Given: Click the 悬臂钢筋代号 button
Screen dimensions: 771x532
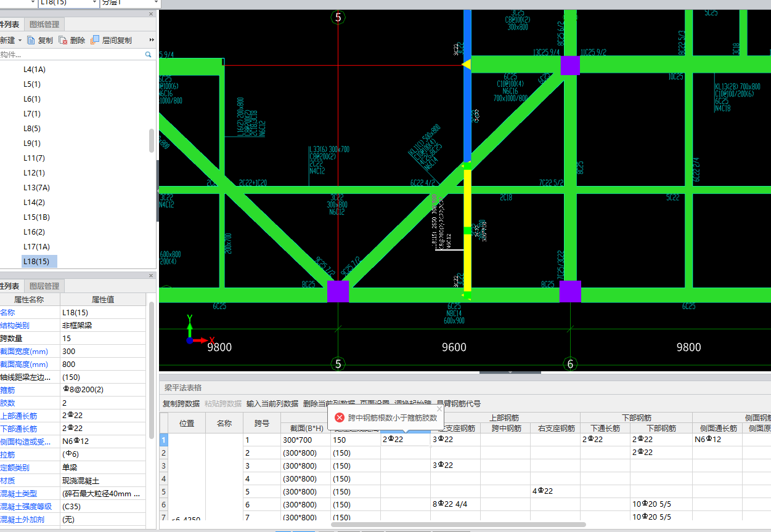Looking at the screenshot, I should (x=459, y=404).
